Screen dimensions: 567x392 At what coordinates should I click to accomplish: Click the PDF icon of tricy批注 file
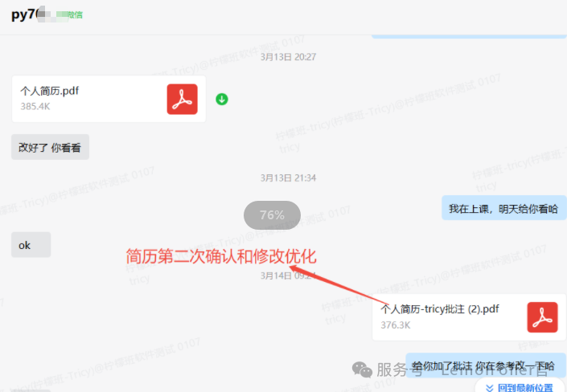click(542, 317)
